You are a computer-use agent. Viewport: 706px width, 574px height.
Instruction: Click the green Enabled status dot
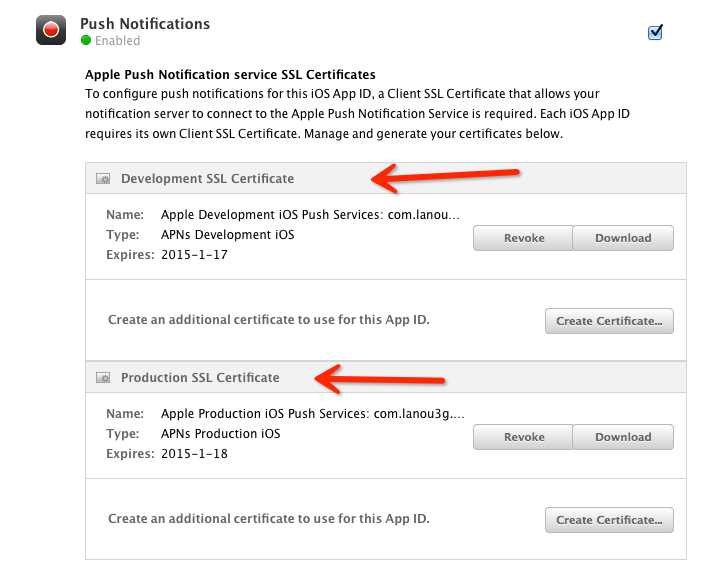pos(86,41)
